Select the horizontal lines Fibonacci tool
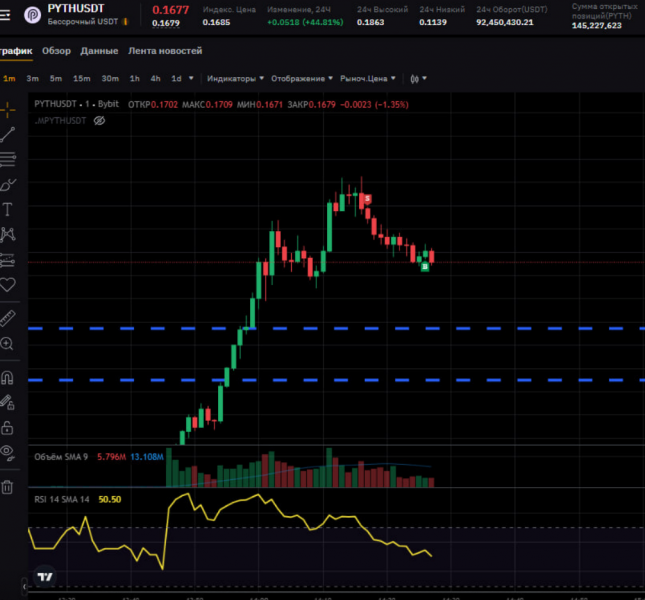This screenshot has width=645, height=600. [x=8, y=159]
